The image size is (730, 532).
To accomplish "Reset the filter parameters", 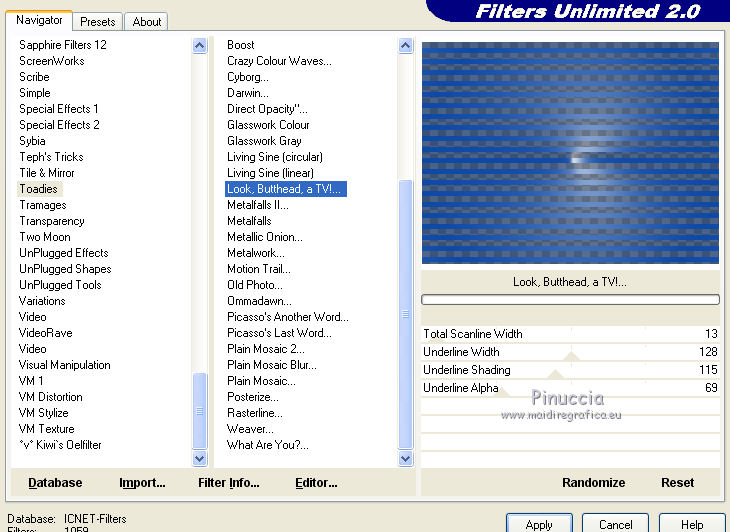I will point(677,483).
